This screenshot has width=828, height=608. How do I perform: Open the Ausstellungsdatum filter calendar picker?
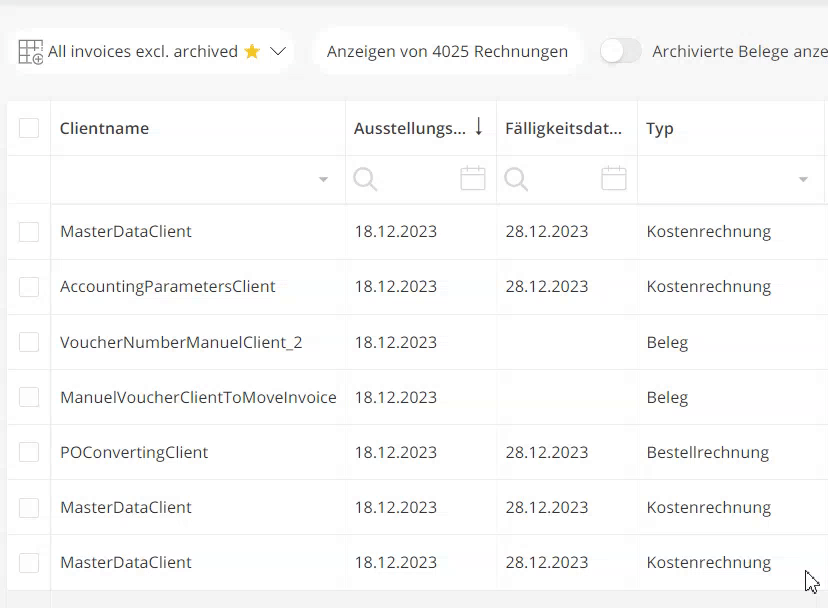(472, 179)
